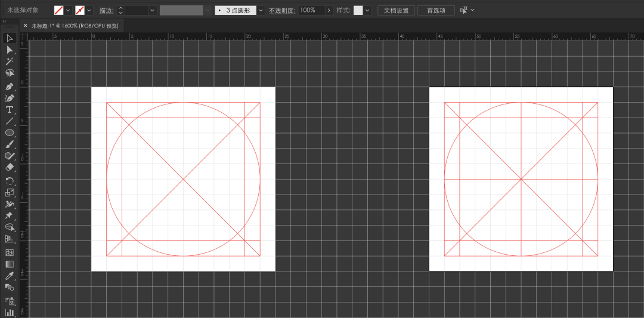Click the 文档设置 button
This screenshot has width=644, height=318.
click(x=397, y=10)
